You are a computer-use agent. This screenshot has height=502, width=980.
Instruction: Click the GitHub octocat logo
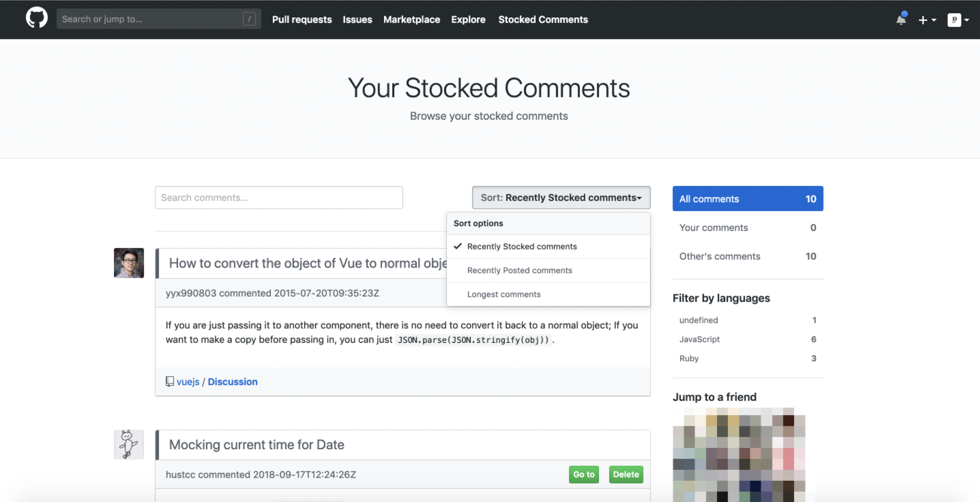37,18
